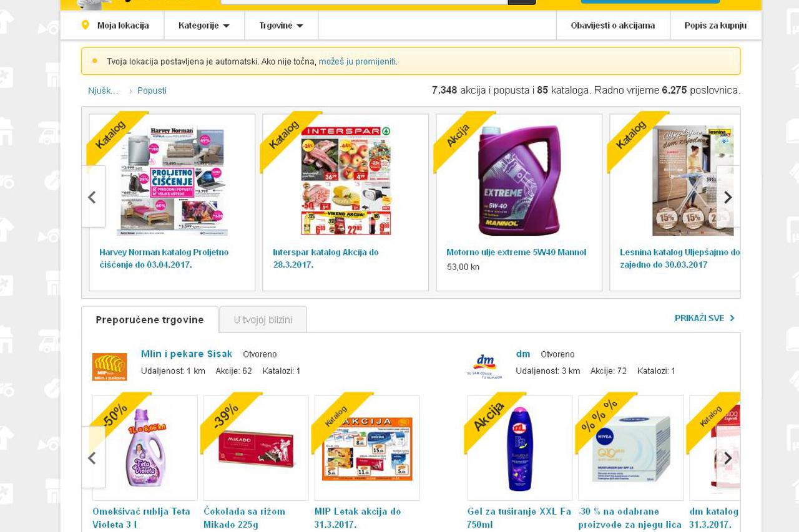
Task: Open the dm store logo
Action: click(484, 366)
